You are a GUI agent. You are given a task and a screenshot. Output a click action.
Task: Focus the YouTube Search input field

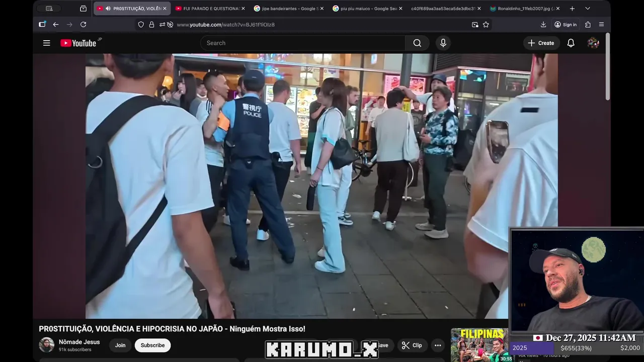point(302,43)
